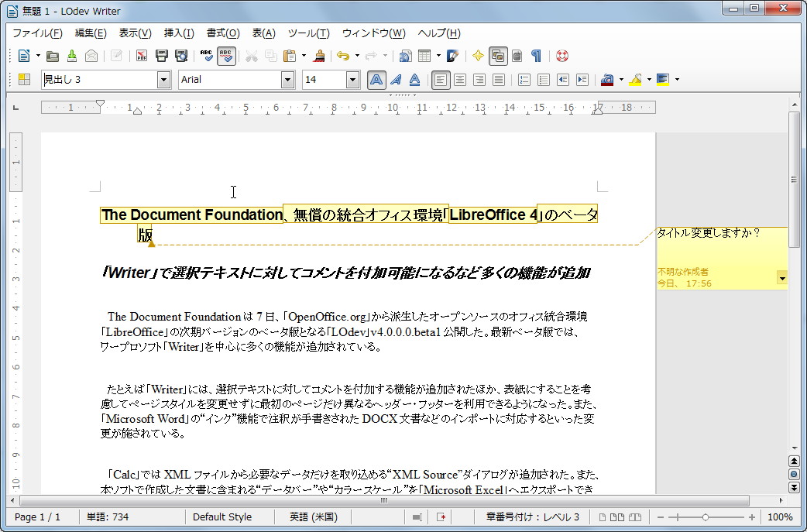Screen dimensions: 807x532
Task: Center the paragraph horizontally
Action: 460,80
